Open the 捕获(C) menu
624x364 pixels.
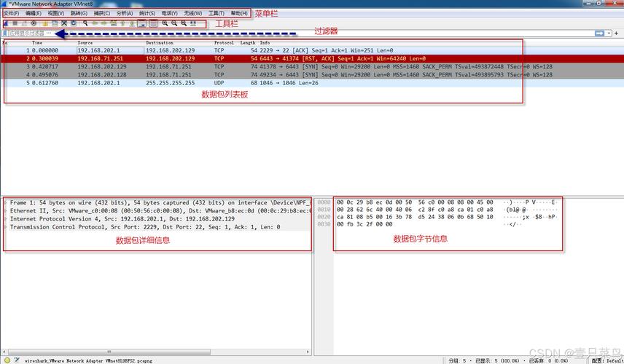point(102,13)
